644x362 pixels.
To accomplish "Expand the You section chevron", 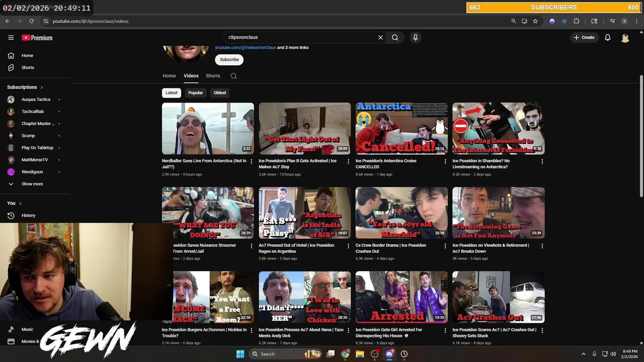I will pos(20,203).
